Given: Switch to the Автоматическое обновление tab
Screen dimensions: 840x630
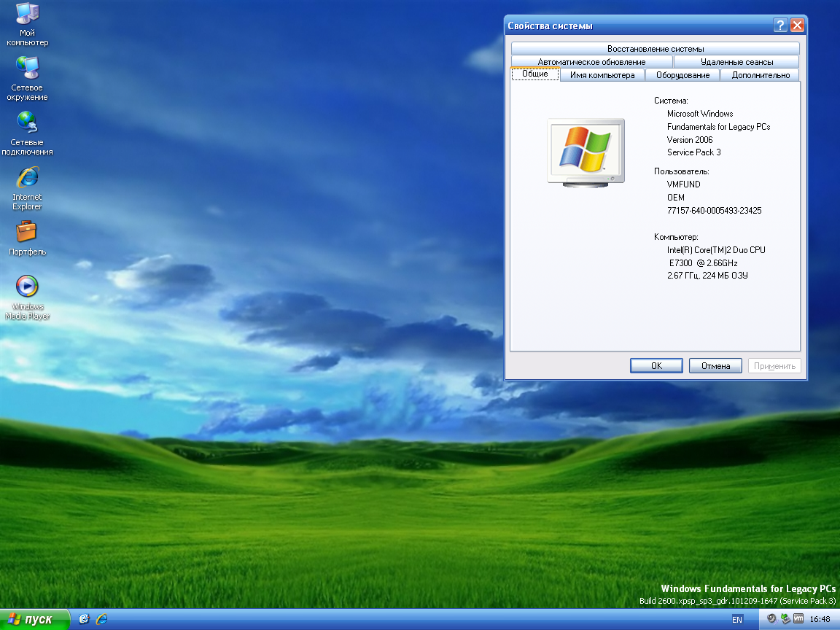Looking at the screenshot, I should (x=591, y=62).
